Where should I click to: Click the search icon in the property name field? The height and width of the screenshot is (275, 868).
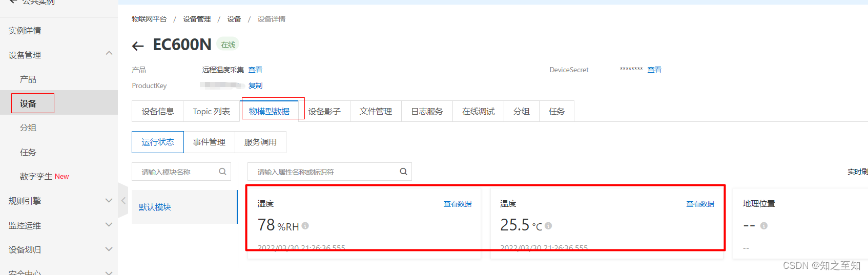pyautogui.click(x=403, y=172)
